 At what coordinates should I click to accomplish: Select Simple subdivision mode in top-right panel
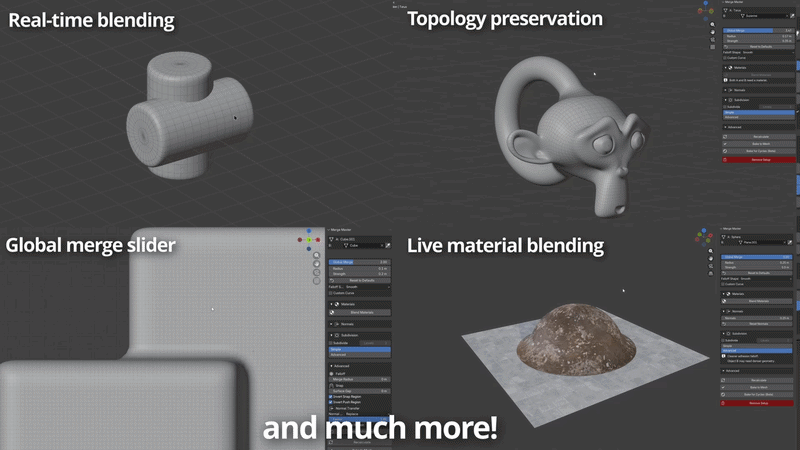pos(759,112)
